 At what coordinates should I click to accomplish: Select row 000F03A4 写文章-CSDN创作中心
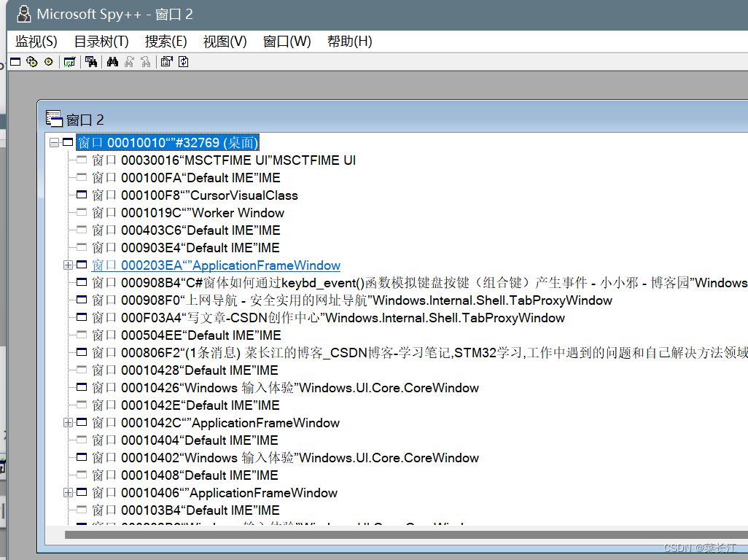click(328, 318)
